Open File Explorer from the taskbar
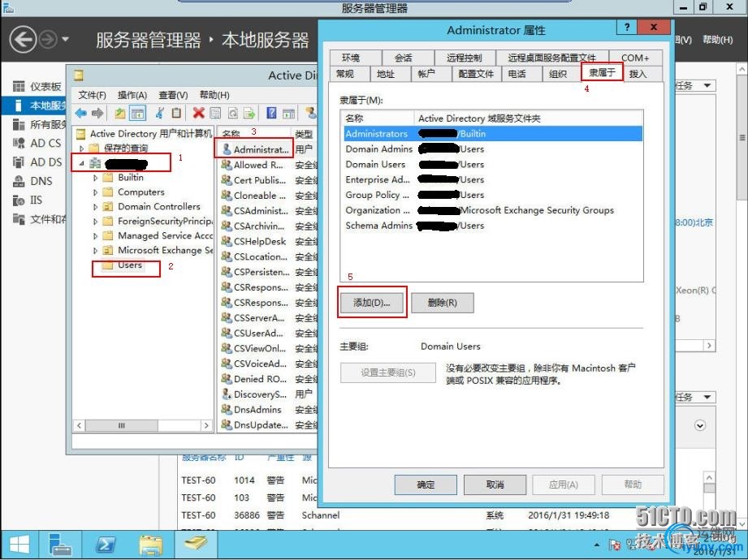Screen dimensions: 748x560 tap(151, 545)
